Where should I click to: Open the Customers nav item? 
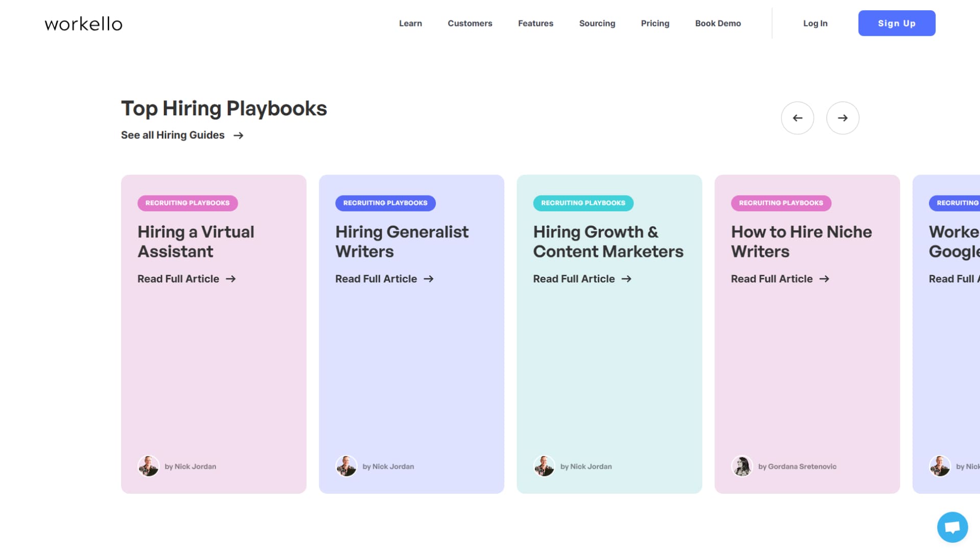(470, 23)
